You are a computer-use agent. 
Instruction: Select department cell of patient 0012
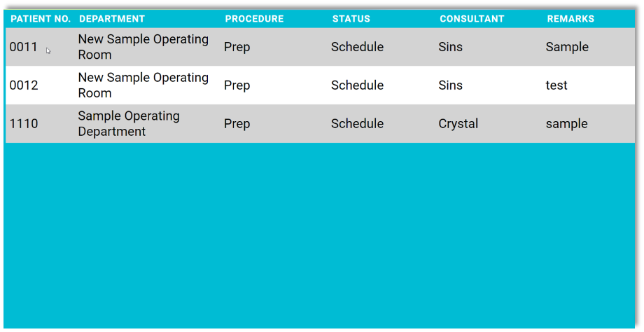(x=143, y=85)
